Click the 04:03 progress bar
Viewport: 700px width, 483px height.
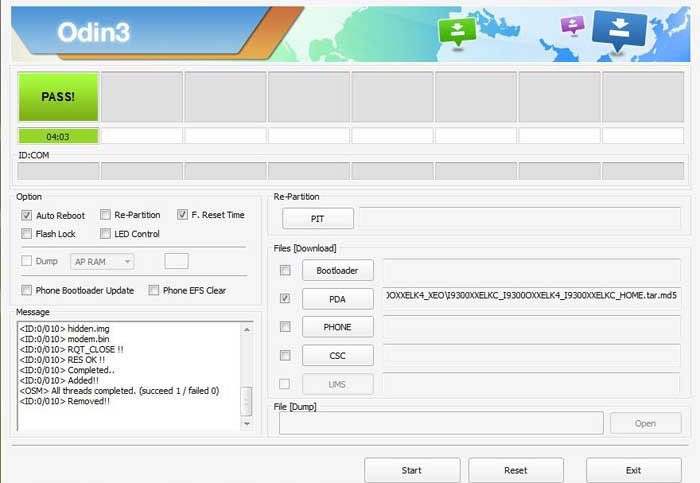[x=58, y=136]
